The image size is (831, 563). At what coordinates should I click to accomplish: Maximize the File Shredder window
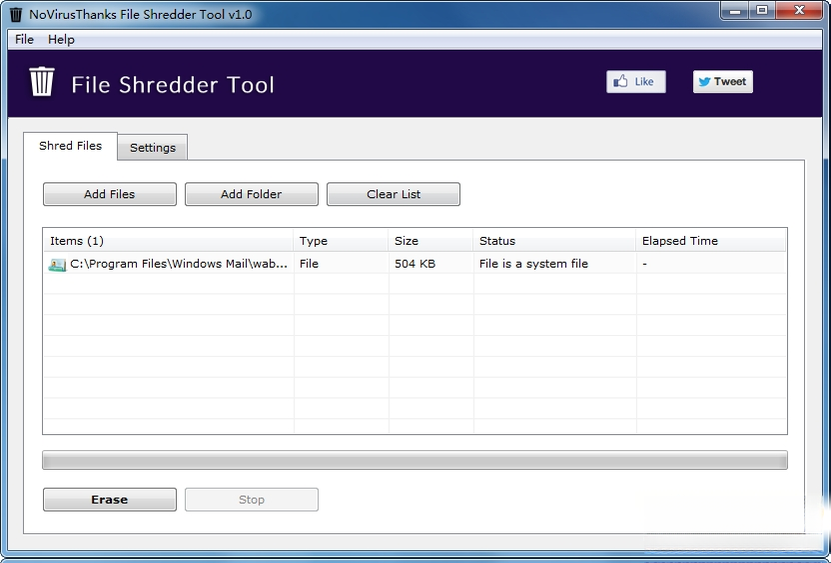762,11
